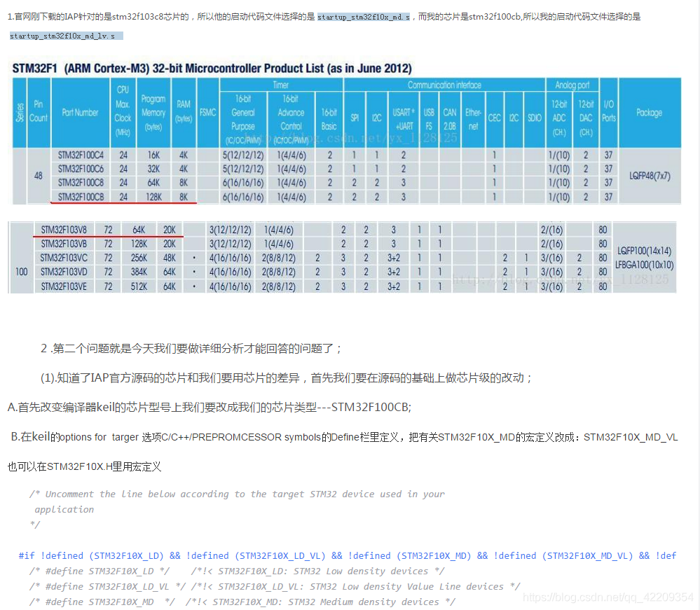Click the line B.在keil的options for targer
This screenshot has height=610, width=700.
(x=344, y=437)
